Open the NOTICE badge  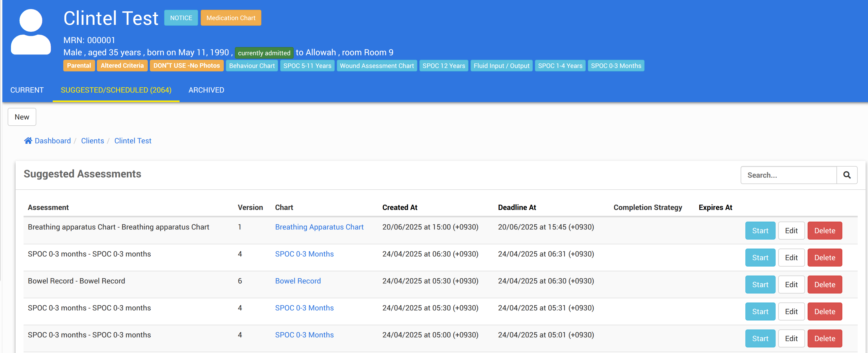(181, 18)
